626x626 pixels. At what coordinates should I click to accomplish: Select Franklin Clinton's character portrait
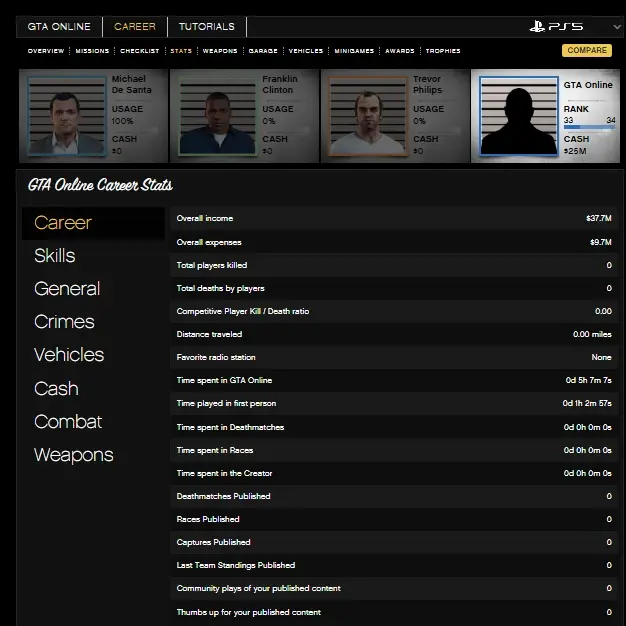(x=218, y=116)
